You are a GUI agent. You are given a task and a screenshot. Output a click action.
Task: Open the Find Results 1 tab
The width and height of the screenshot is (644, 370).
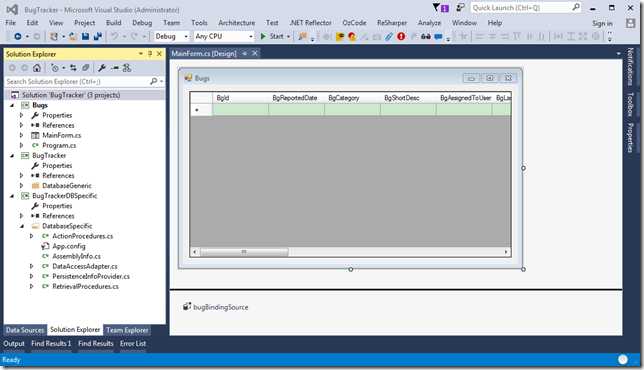coord(51,343)
